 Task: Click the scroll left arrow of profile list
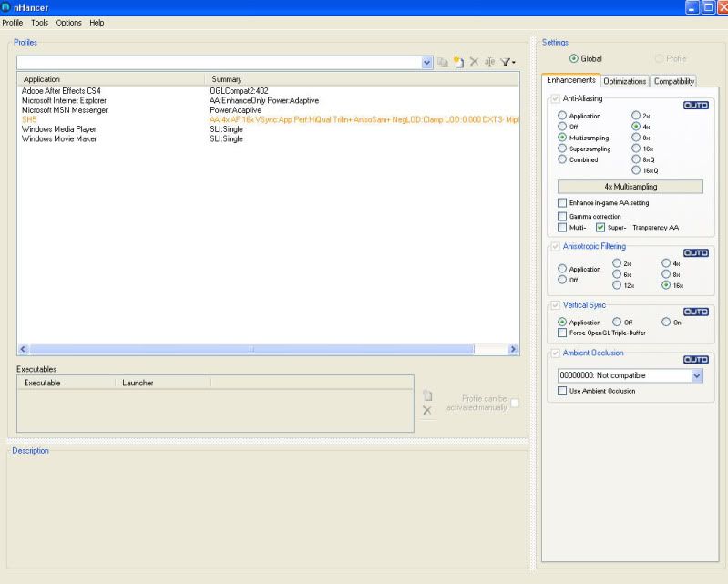point(23,349)
